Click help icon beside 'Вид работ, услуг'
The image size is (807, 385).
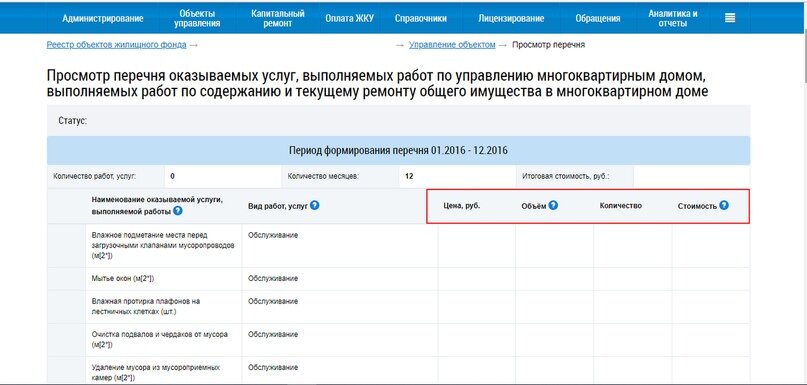tap(314, 205)
